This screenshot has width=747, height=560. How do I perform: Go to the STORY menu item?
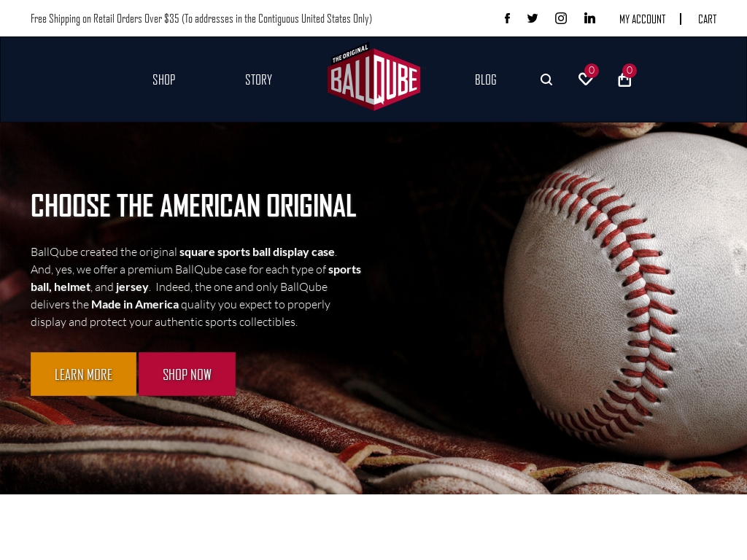(x=259, y=79)
